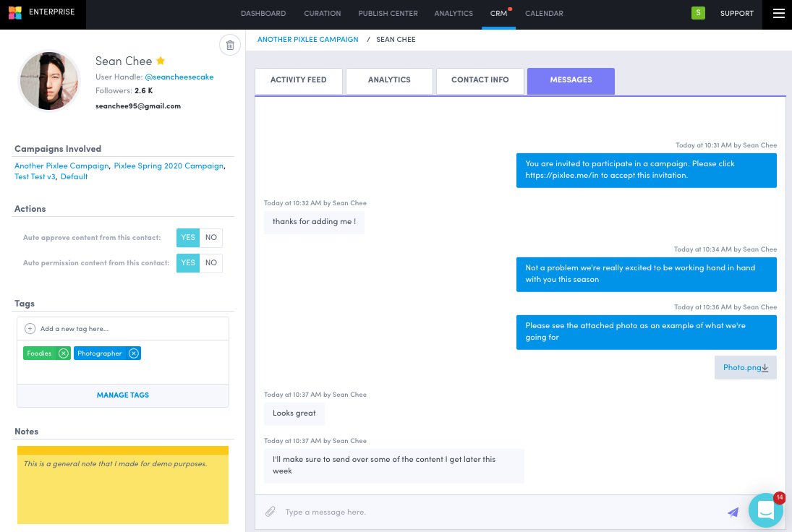Delete this contact using the trash icon
792x532 pixels.
[x=230, y=45]
